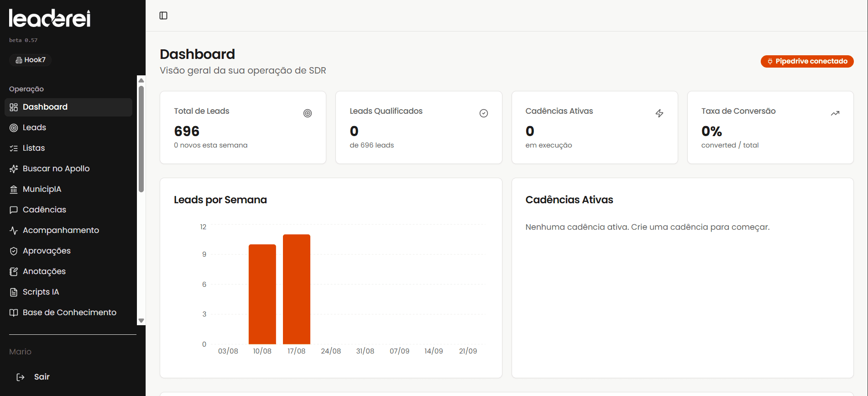
Task: Open Buscar no Apollo page
Action: pyautogui.click(x=68, y=169)
